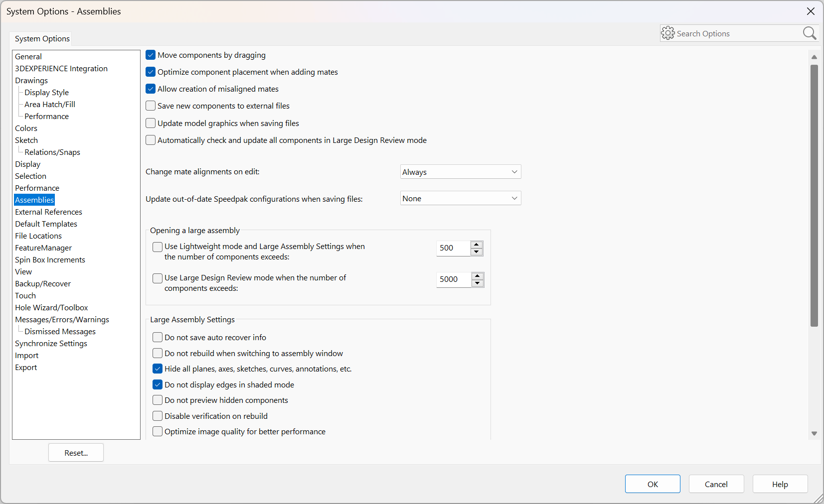Select General in the options tree
Image resolution: width=824 pixels, height=504 pixels.
coord(28,56)
